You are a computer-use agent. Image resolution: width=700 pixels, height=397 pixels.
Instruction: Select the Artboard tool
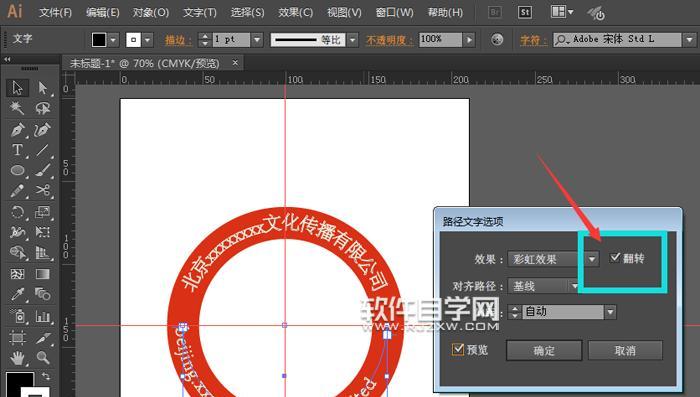tap(17, 337)
